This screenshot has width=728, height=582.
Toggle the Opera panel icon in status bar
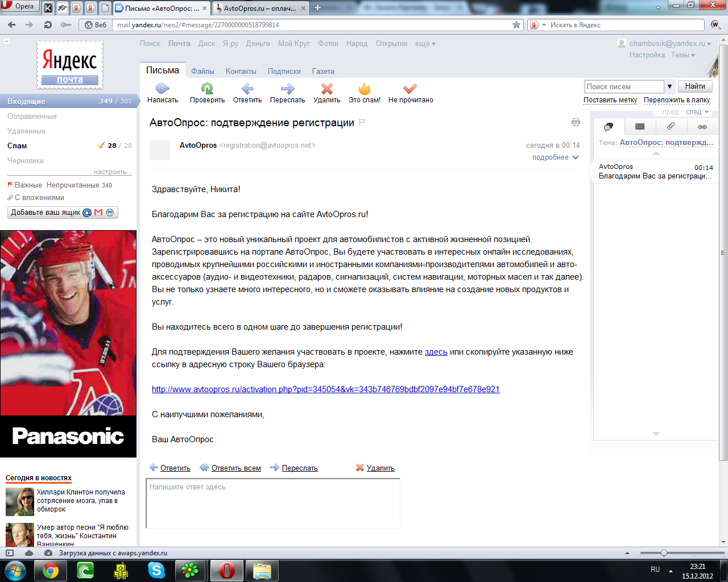tap(9, 553)
